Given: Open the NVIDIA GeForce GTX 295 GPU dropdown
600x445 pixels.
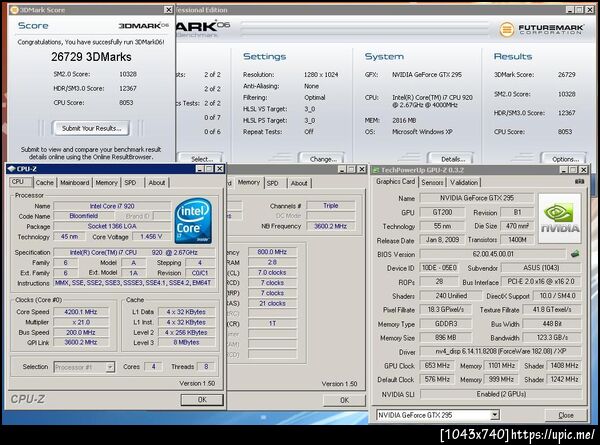Looking at the screenshot, I should click(438, 415).
